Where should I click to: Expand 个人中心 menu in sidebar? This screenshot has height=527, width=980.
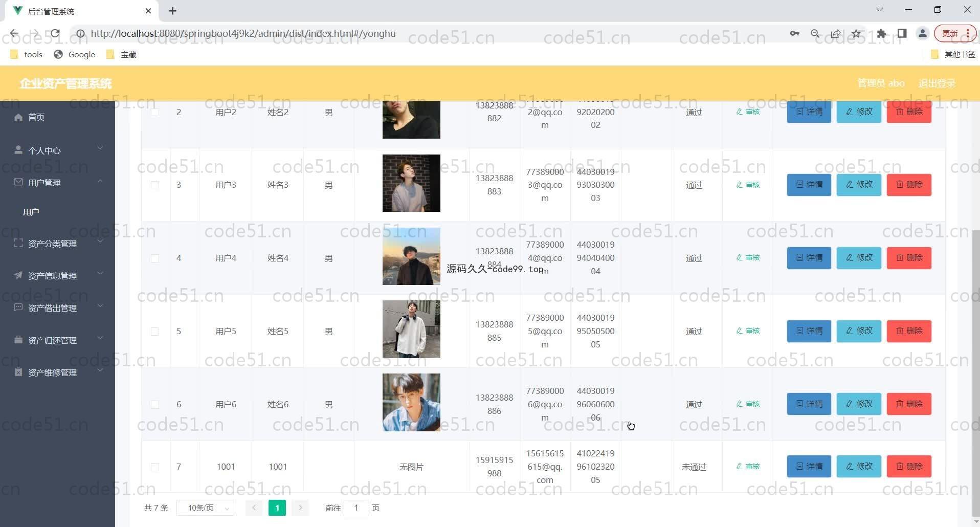[x=57, y=150]
